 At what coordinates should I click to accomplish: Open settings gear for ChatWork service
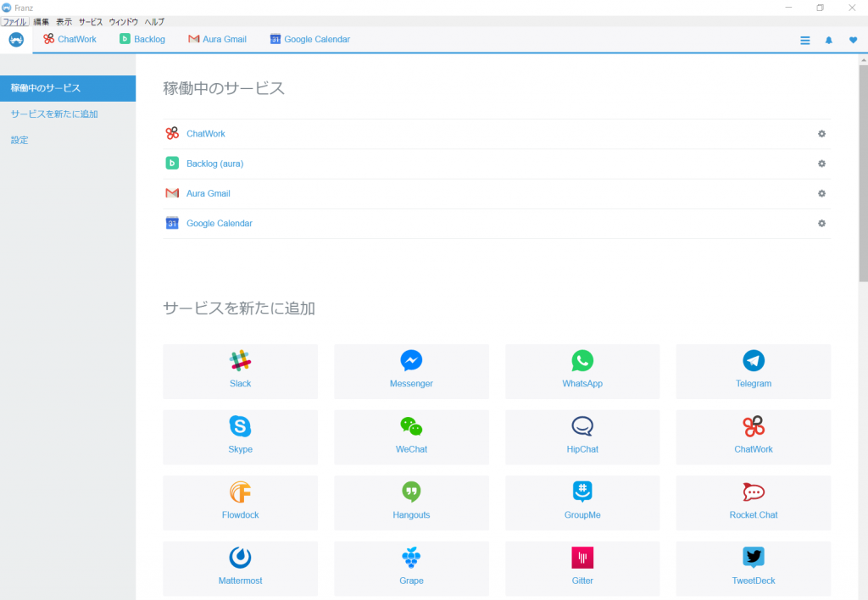821,134
